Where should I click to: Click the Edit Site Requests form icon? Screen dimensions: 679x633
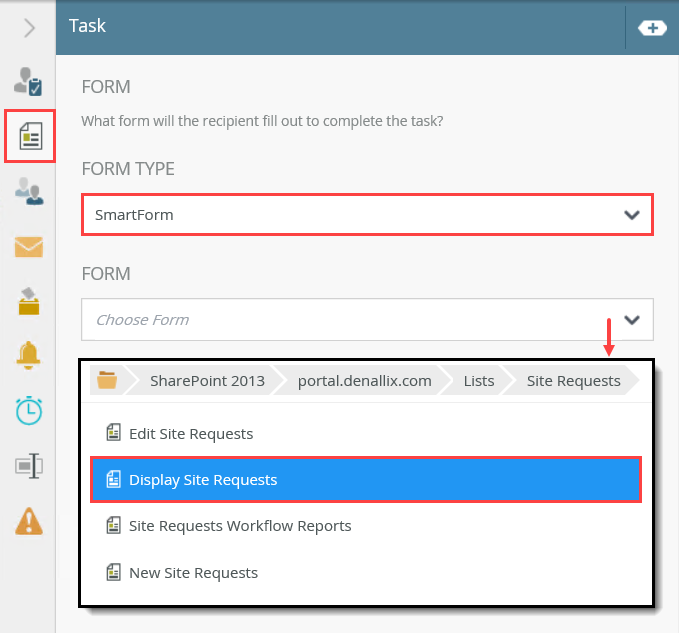click(113, 433)
